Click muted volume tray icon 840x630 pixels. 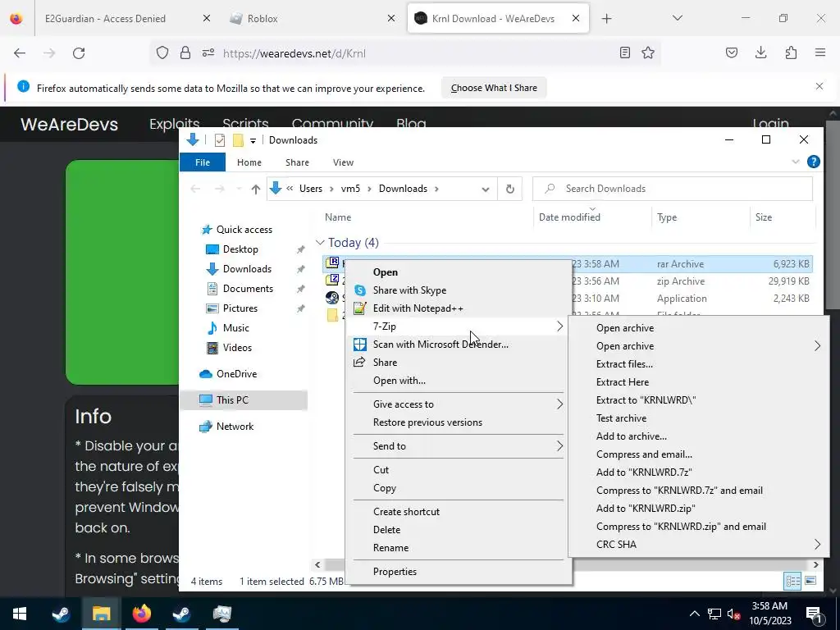[x=733, y=614]
